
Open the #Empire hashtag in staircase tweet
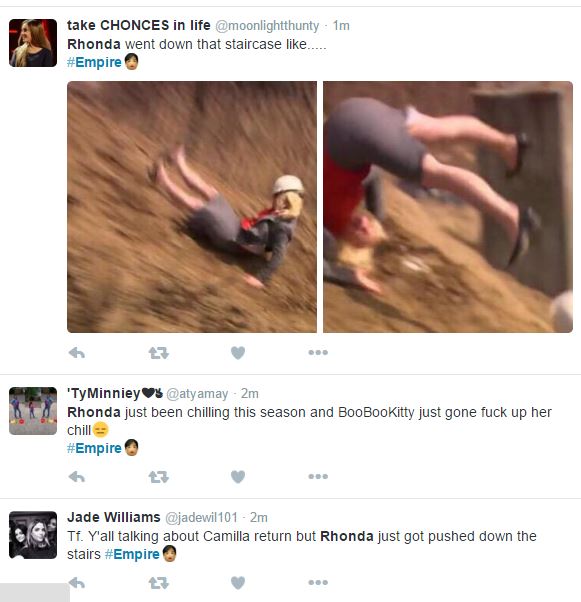click(x=94, y=62)
